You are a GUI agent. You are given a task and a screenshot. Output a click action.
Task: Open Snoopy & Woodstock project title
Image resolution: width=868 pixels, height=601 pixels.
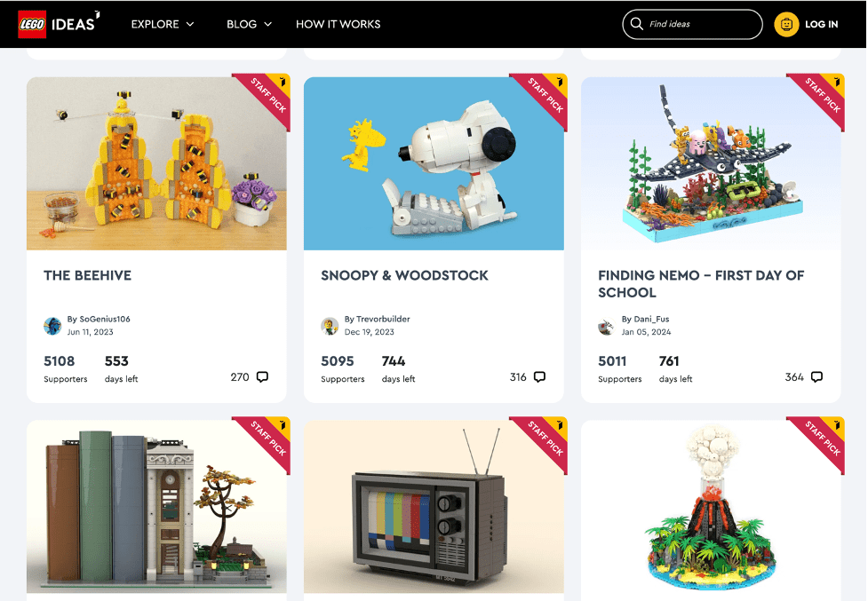point(404,275)
